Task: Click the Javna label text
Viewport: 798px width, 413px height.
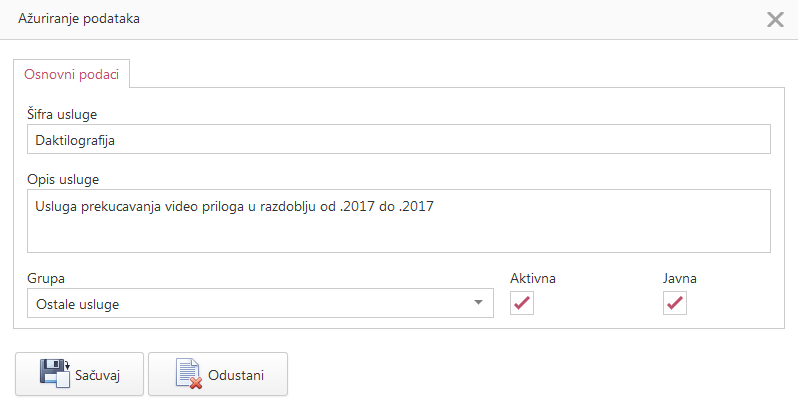Action: 679,278
